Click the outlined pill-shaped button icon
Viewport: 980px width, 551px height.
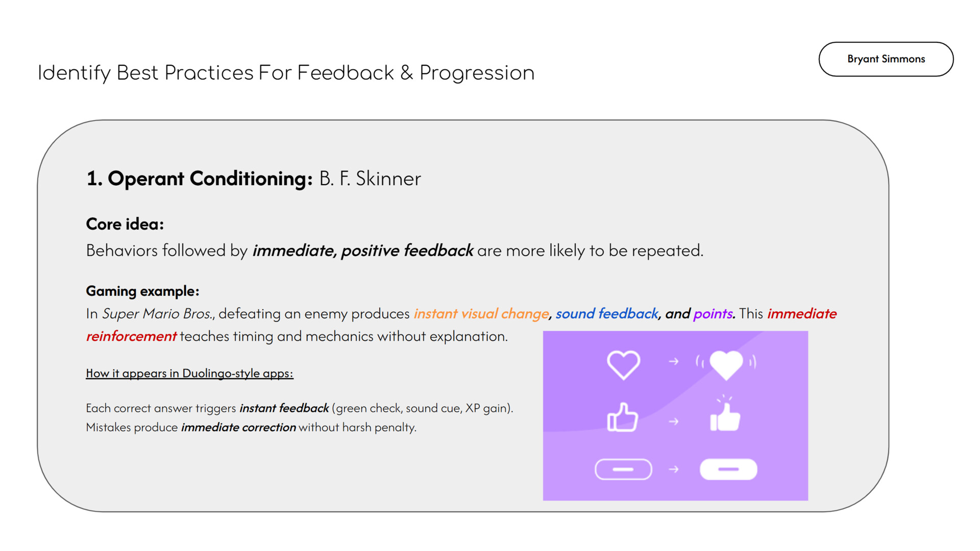623,469
